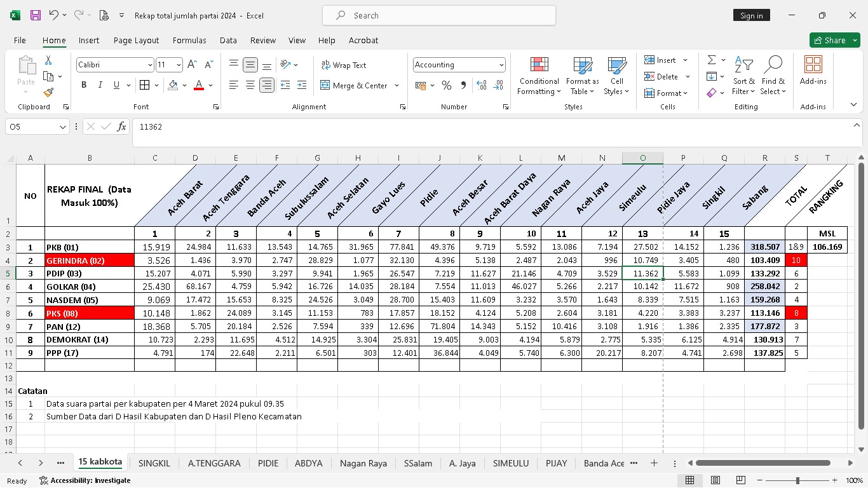Click the zoom slider in status bar
The height and width of the screenshot is (488, 868).
pyautogui.click(x=797, y=480)
